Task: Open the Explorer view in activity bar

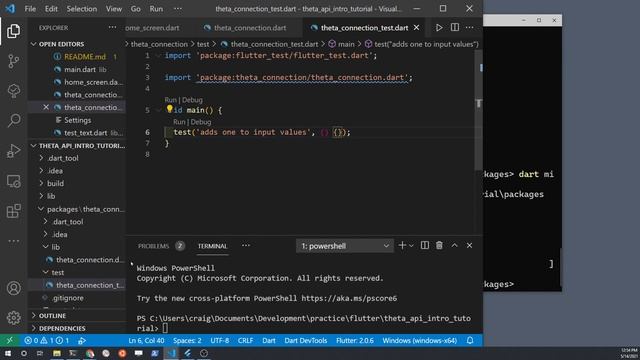Action: tap(13, 31)
